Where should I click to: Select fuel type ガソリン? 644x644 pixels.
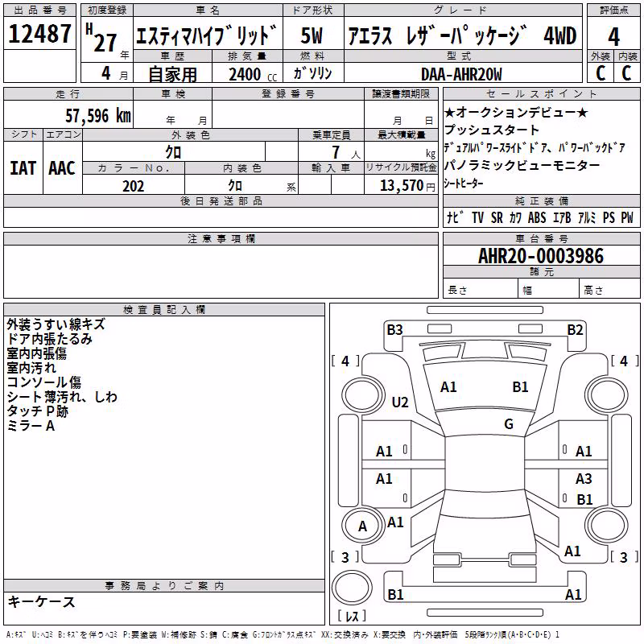tap(312, 73)
